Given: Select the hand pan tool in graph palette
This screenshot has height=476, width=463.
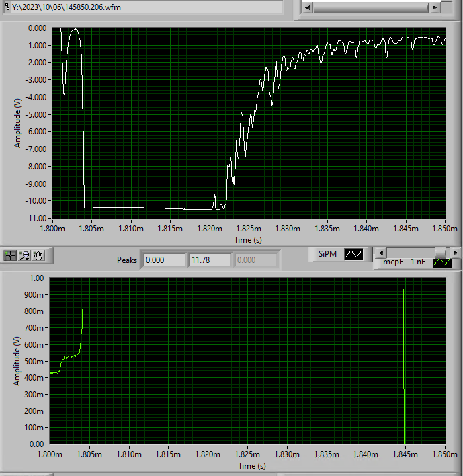Looking at the screenshot, I should pos(38,255).
